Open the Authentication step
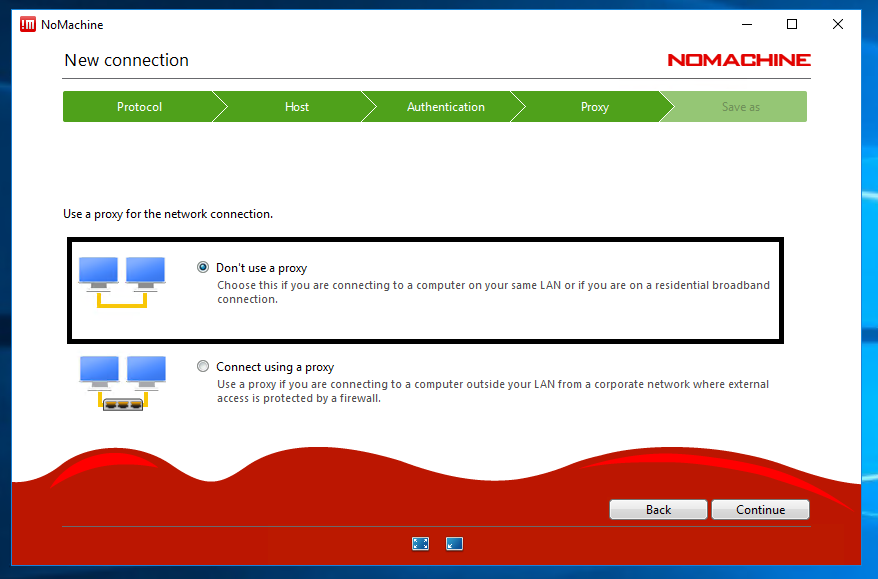Screen dimensions: 878x579 click(446, 106)
